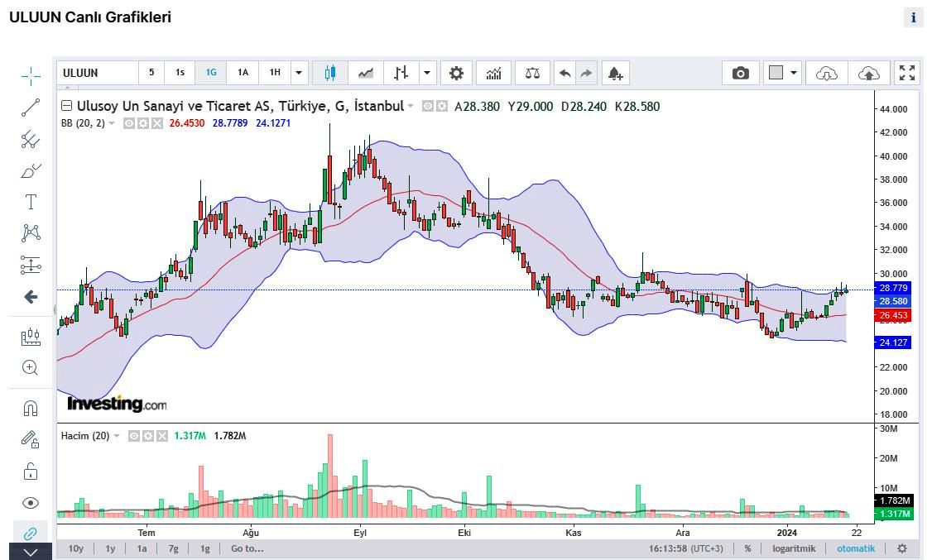This screenshot has width=932, height=560.
Task: Open chart style dropdown arrow
Action: coord(427,73)
